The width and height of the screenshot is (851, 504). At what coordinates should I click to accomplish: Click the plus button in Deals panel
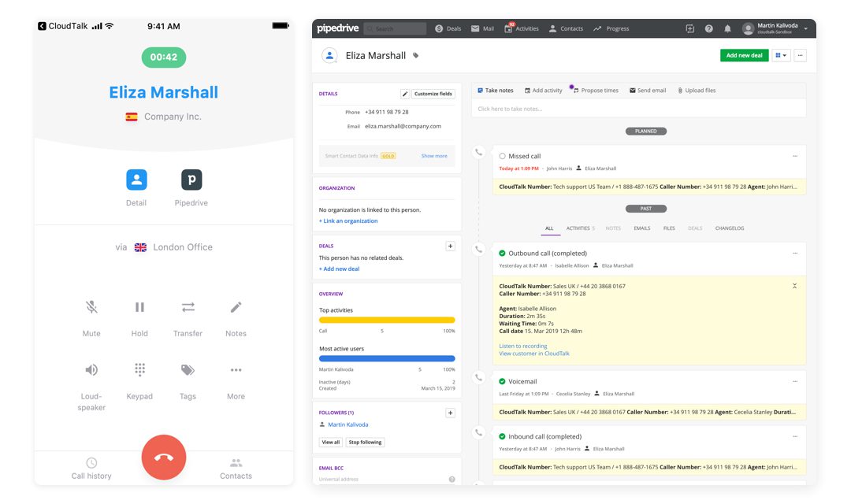pos(450,246)
